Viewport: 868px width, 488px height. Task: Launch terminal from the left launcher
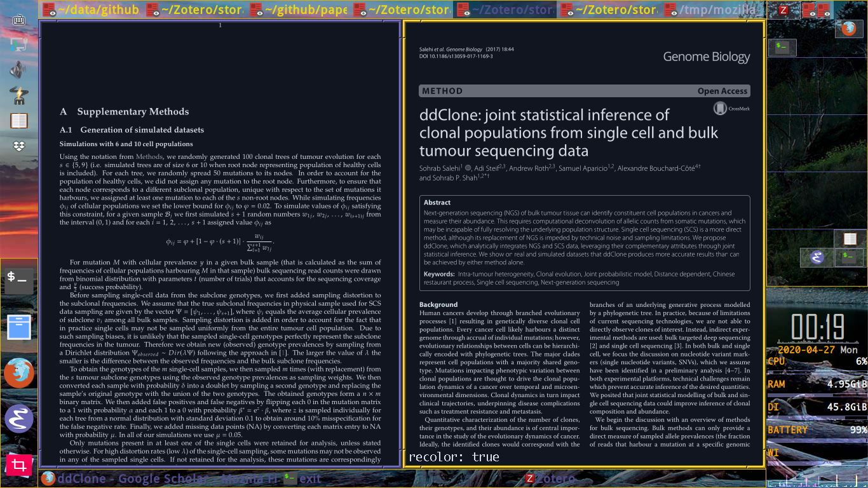(x=19, y=280)
